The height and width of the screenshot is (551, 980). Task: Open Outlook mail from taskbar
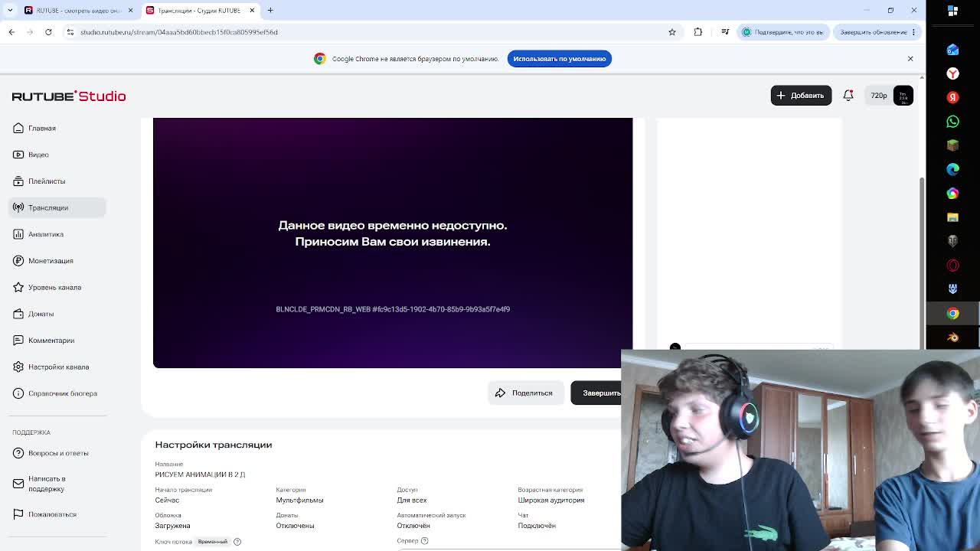point(953,50)
